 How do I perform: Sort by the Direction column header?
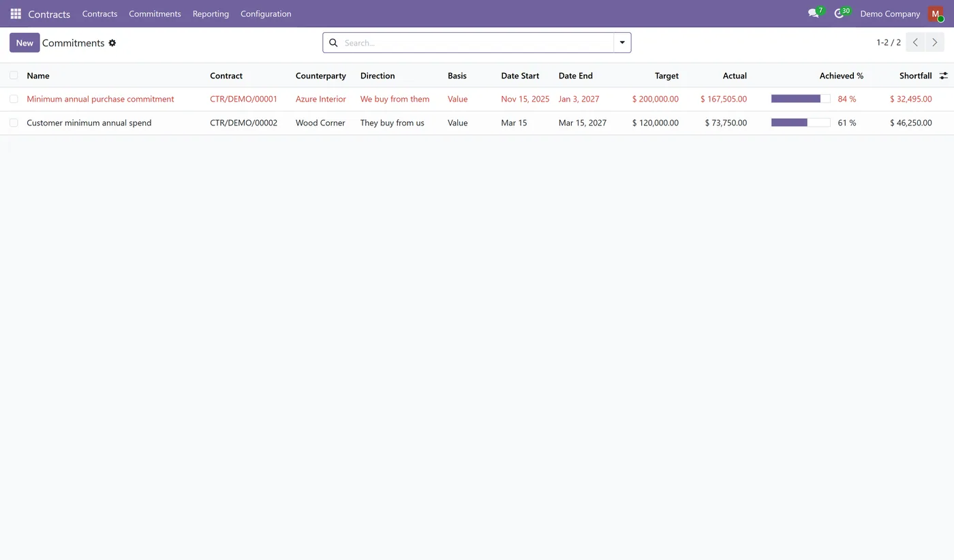click(x=378, y=76)
